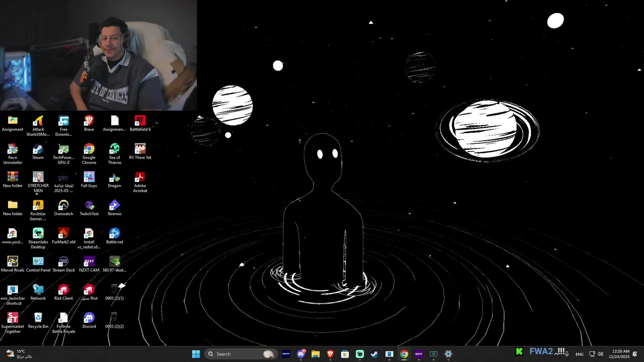Select the Free Download Manager shortcut
This screenshot has width=644, height=362.
[63, 126]
